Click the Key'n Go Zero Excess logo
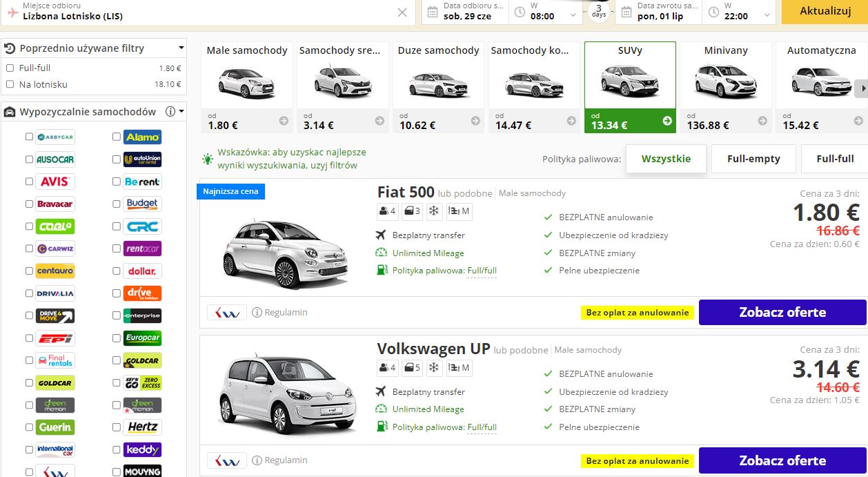 (x=143, y=382)
